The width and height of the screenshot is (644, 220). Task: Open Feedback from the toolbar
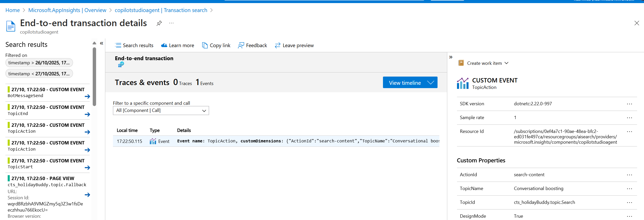pyautogui.click(x=253, y=46)
